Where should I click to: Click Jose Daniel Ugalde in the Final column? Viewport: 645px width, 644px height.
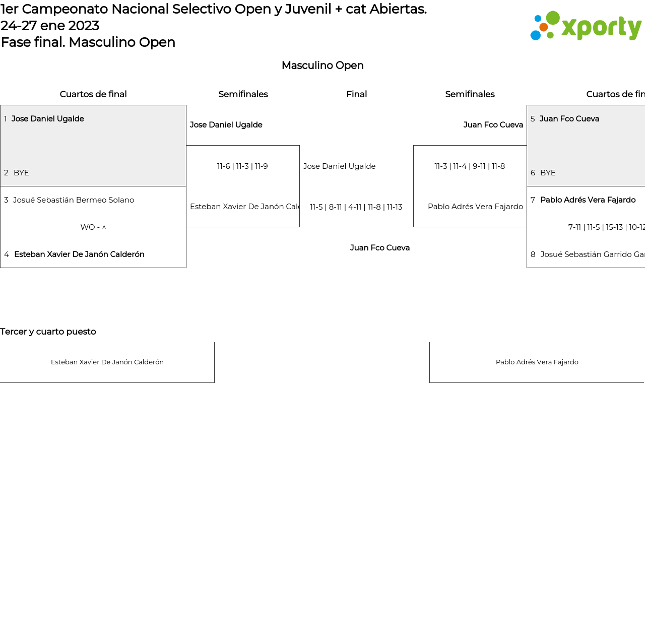pyautogui.click(x=339, y=166)
